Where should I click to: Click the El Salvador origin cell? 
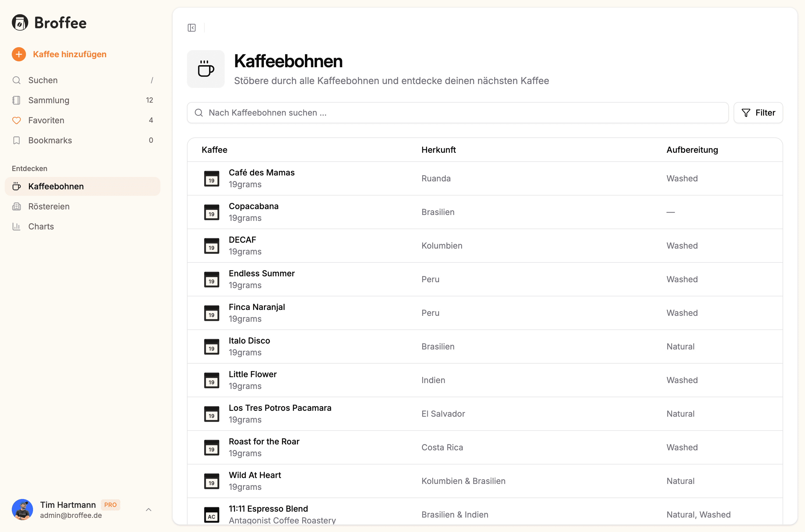pos(443,413)
